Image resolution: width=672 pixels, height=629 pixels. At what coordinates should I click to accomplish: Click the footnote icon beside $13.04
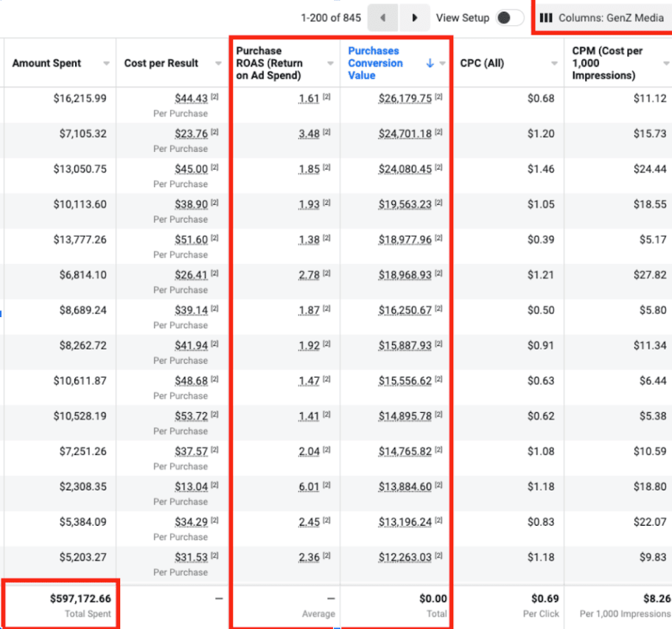click(x=214, y=486)
